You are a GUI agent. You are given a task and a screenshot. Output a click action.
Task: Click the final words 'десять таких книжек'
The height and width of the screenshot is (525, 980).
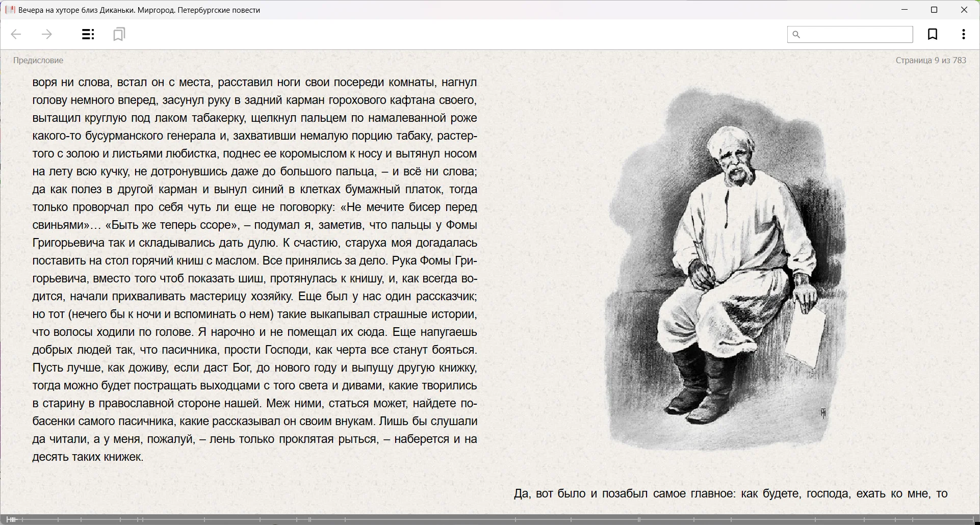pos(88,457)
